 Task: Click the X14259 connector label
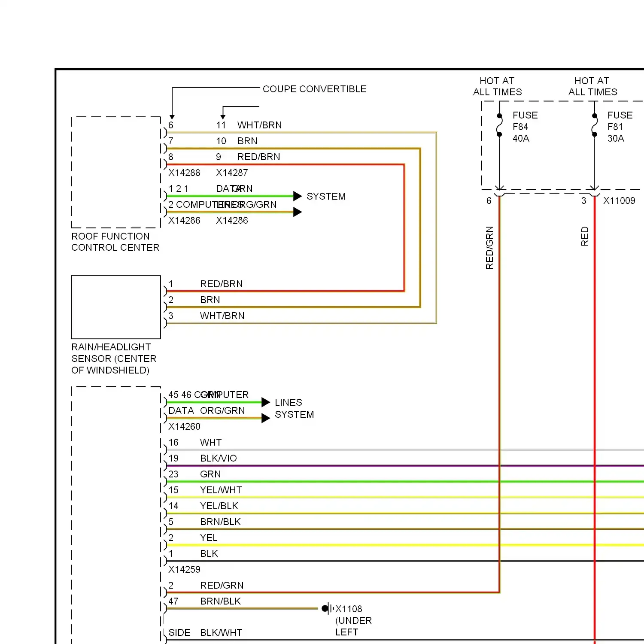184,569
